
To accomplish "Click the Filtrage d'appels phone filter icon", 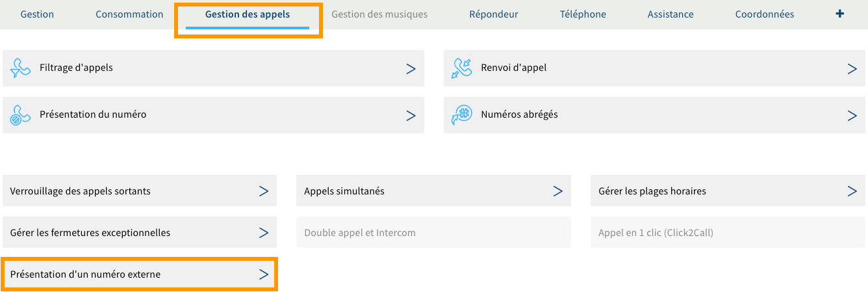I will [21, 68].
